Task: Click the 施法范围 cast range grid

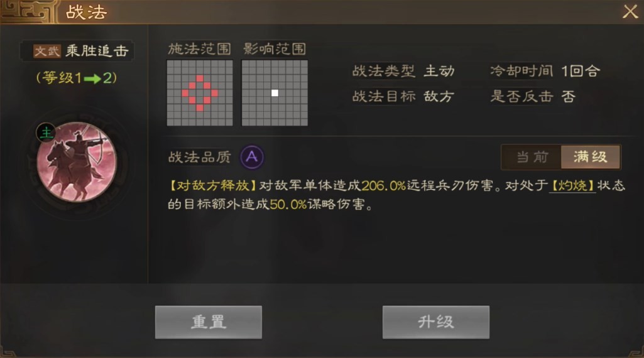Action: (x=200, y=93)
